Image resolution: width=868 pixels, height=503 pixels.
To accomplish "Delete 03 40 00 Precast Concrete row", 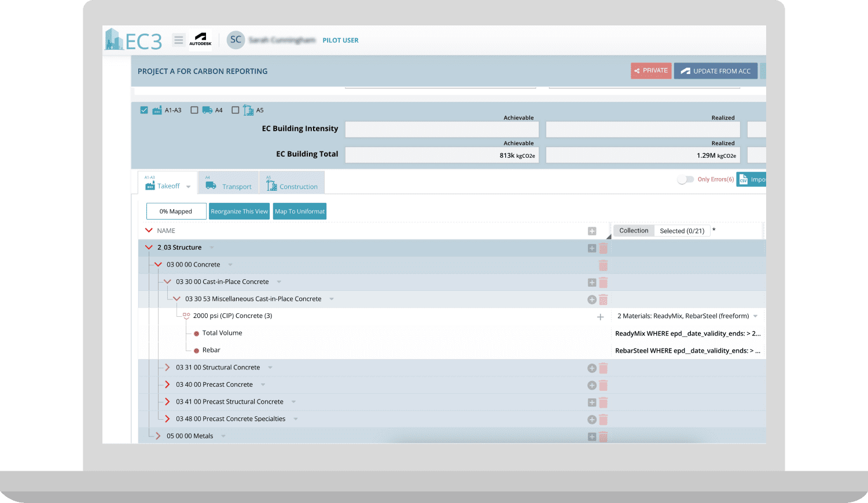I will [x=604, y=385].
